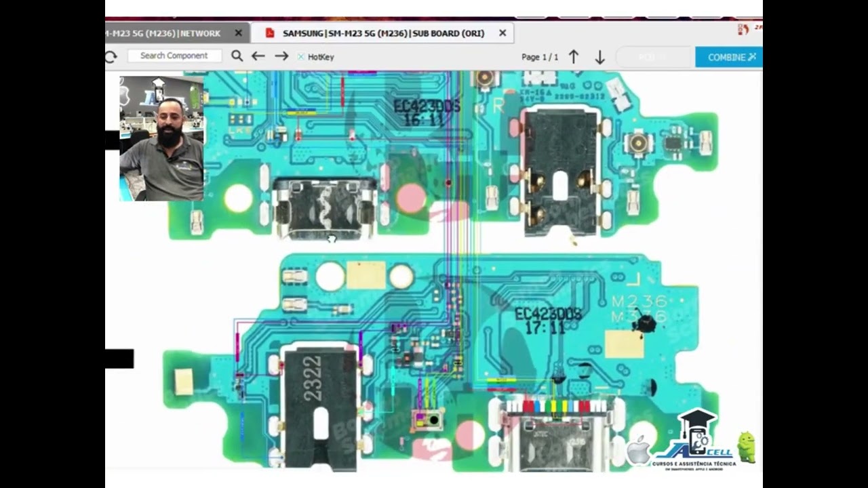The width and height of the screenshot is (868, 488).
Task: Click the magnifier search icon
Action: click(x=237, y=56)
